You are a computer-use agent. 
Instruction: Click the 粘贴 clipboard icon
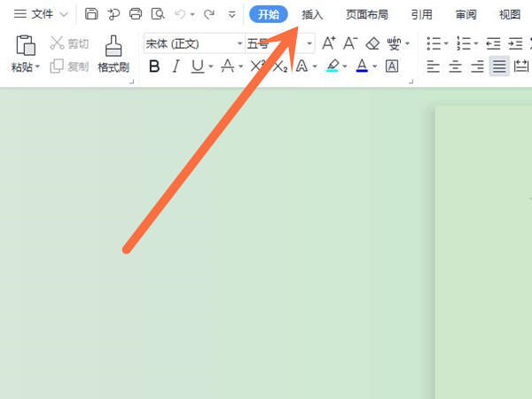click(x=26, y=45)
